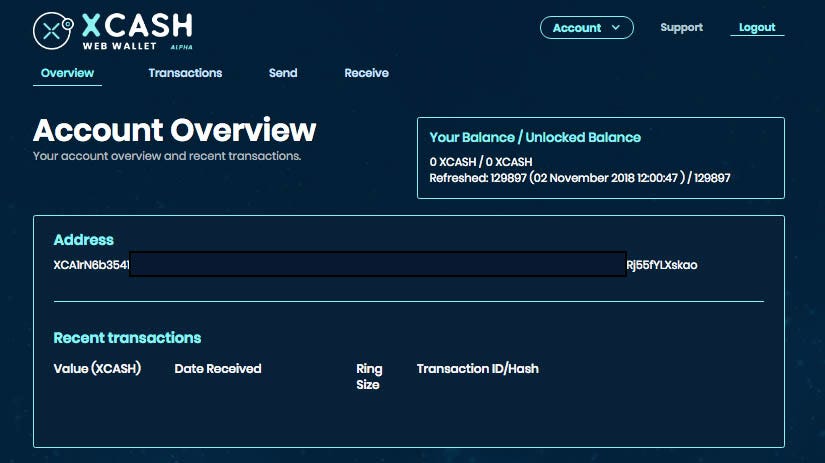This screenshot has width=825, height=463.
Task: Click the Recent transactions heading
Action: [127, 338]
